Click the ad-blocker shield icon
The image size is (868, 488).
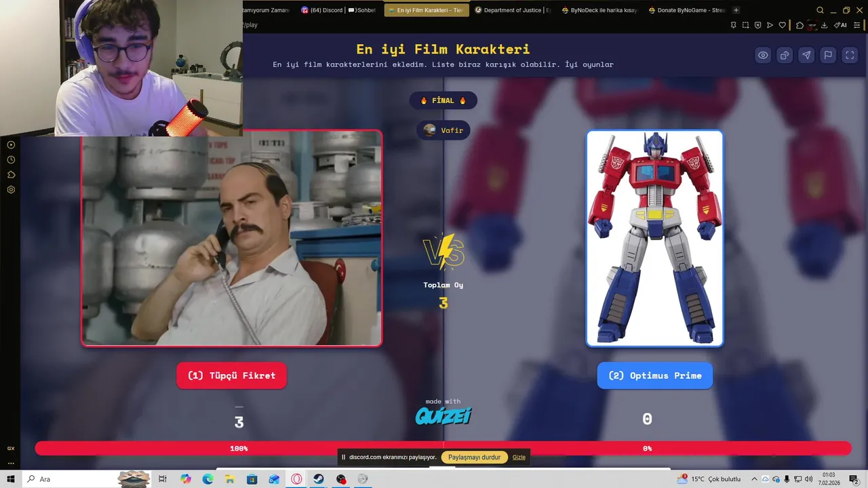[x=757, y=25]
